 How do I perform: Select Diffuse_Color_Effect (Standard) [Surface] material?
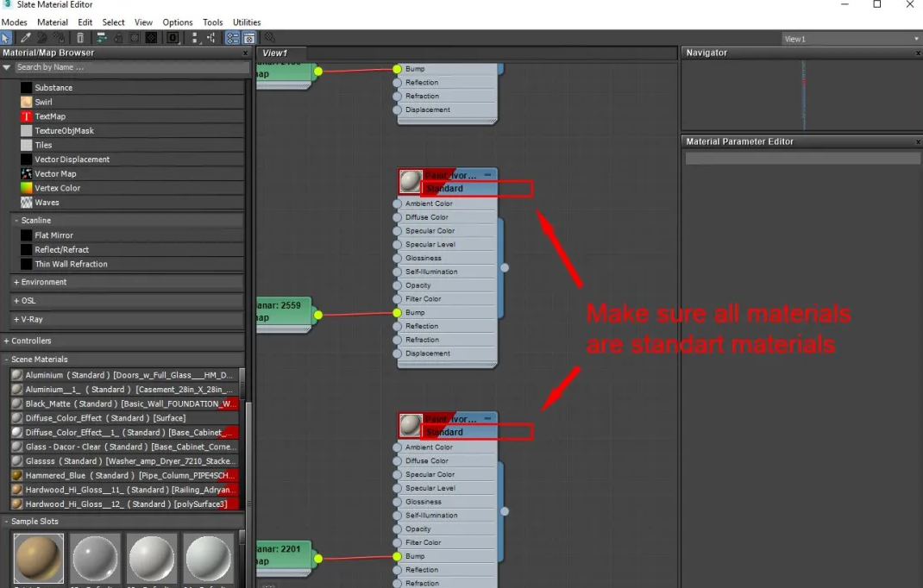coord(124,418)
